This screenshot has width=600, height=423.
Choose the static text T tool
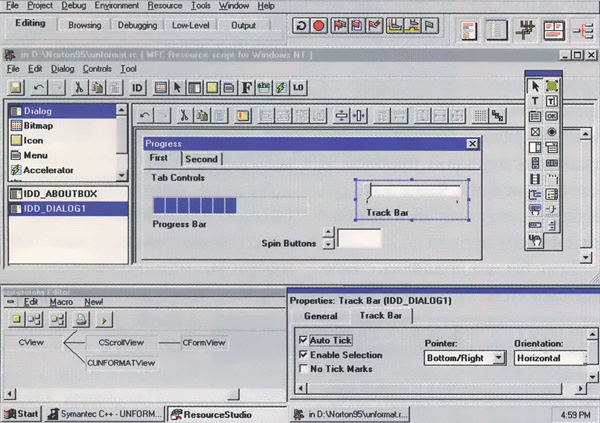[x=535, y=101]
